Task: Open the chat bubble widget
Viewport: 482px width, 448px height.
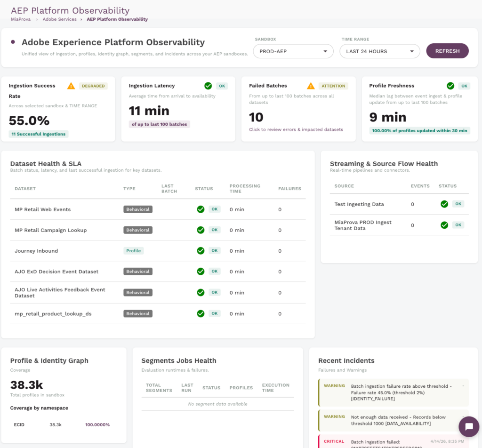Action: click(469, 426)
